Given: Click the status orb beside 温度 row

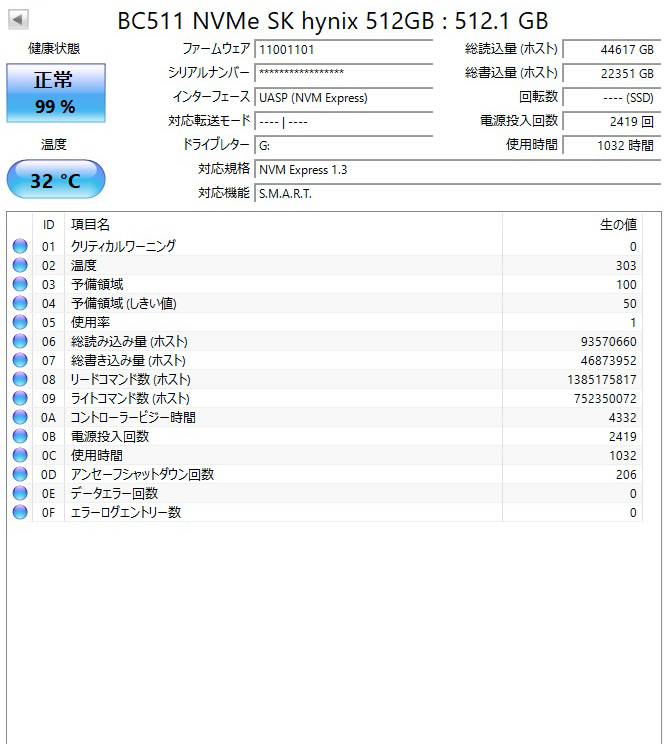Looking at the screenshot, I should click(x=20, y=265).
